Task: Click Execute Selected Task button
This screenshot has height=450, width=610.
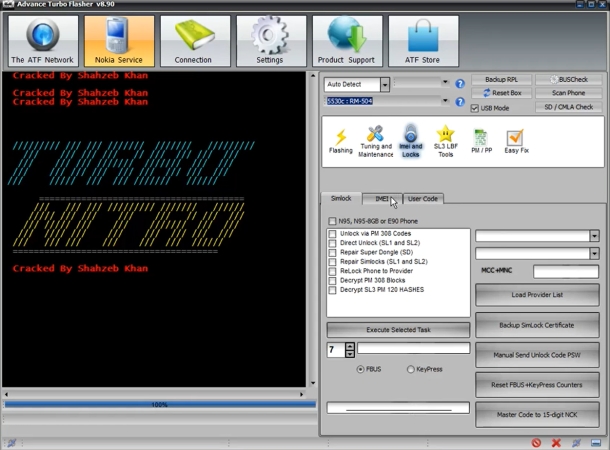Action: tap(398, 330)
